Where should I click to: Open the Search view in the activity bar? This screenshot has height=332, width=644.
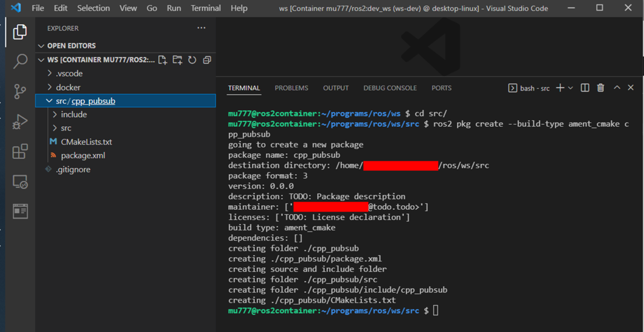[20, 61]
